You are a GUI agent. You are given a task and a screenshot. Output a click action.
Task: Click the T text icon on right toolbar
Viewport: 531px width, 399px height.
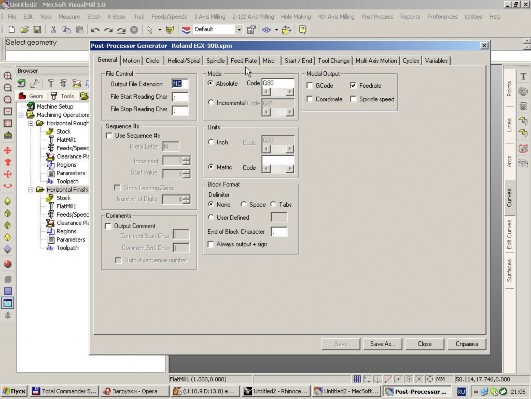[523, 77]
